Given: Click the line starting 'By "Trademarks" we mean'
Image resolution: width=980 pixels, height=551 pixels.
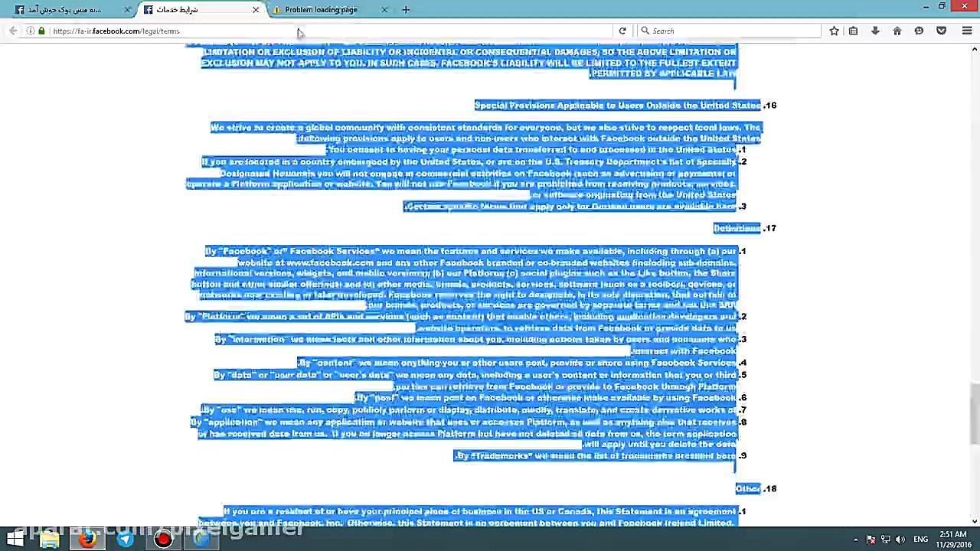Looking at the screenshot, I should click(x=595, y=456).
